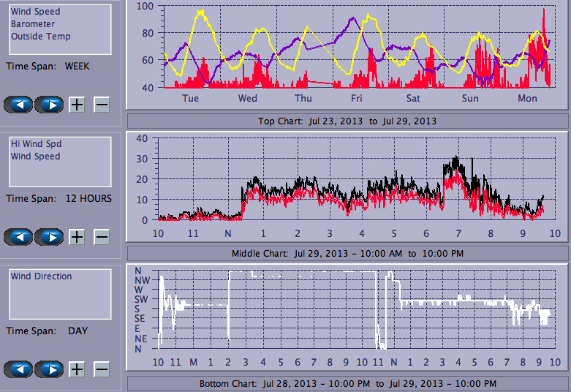571x392 pixels.
Task: Select Wind Direction in bottom chart list
Action: [x=41, y=276]
